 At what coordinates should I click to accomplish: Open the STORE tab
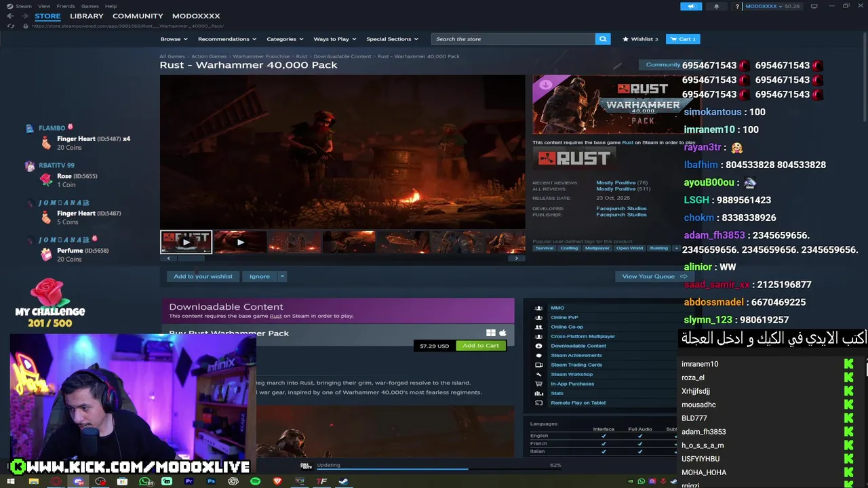point(47,16)
